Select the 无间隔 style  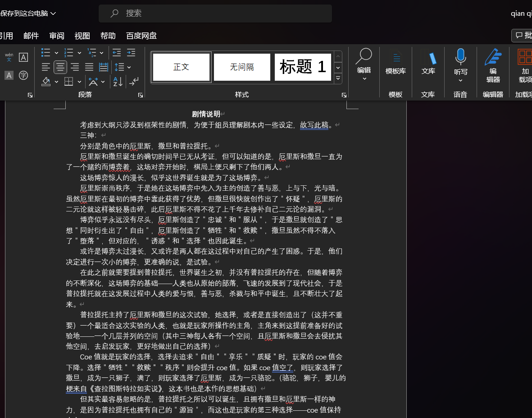242,67
